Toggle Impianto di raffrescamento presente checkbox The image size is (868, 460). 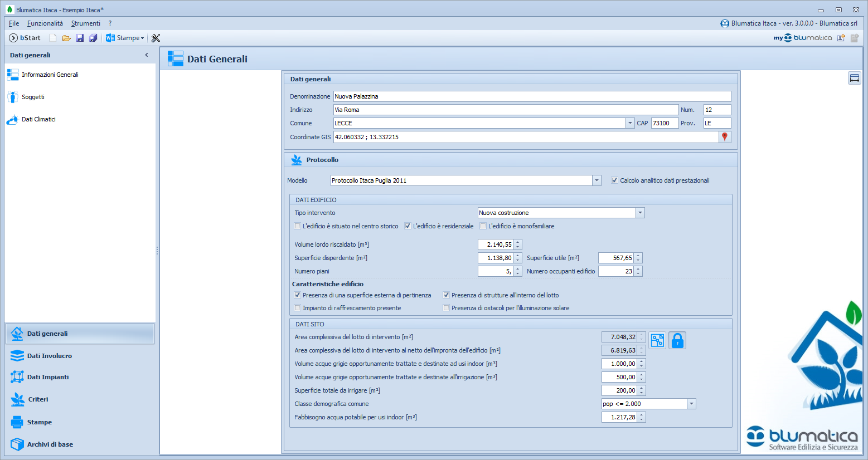pyautogui.click(x=298, y=308)
